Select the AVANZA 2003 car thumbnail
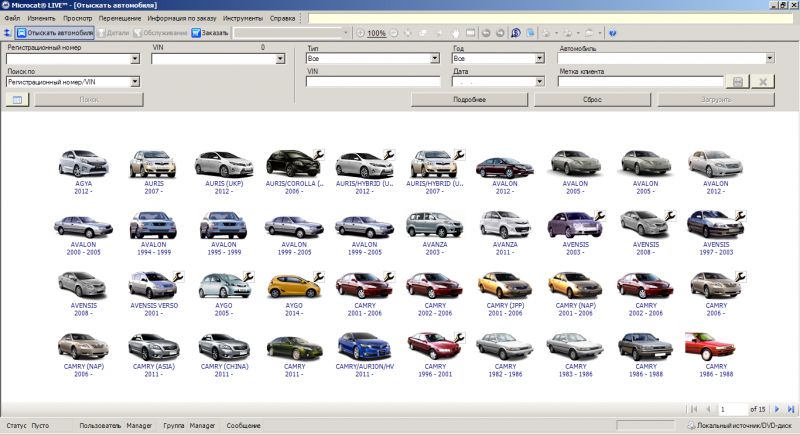Image resolution: width=800 pixels, height=435 pixels. coord(435,225)
